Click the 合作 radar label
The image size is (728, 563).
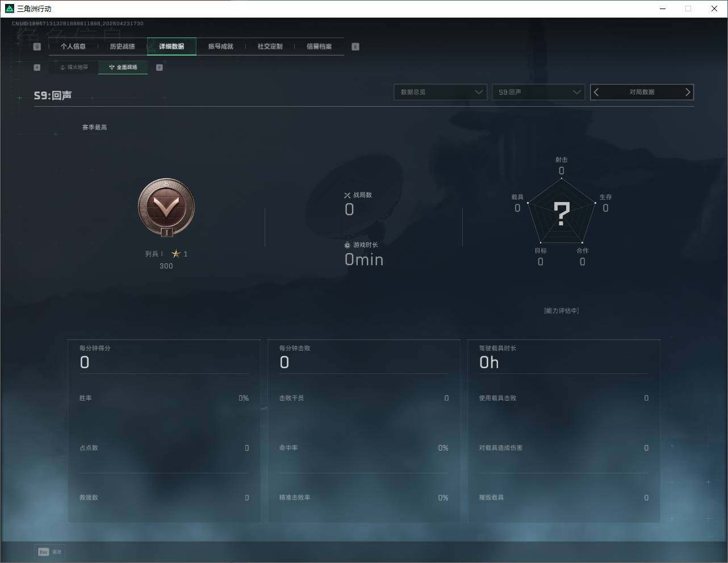pyautogui.click(x=583, y=251)
